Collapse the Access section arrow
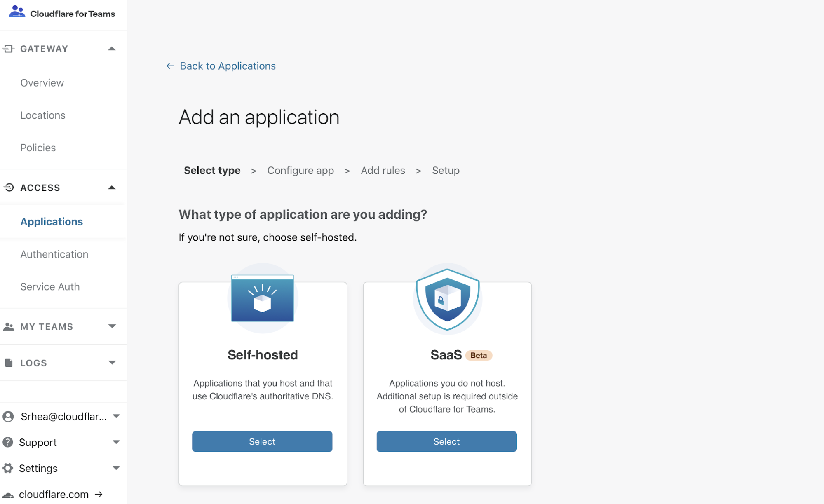The width and height of the screenshot is (824, 504). coord(112,188)
